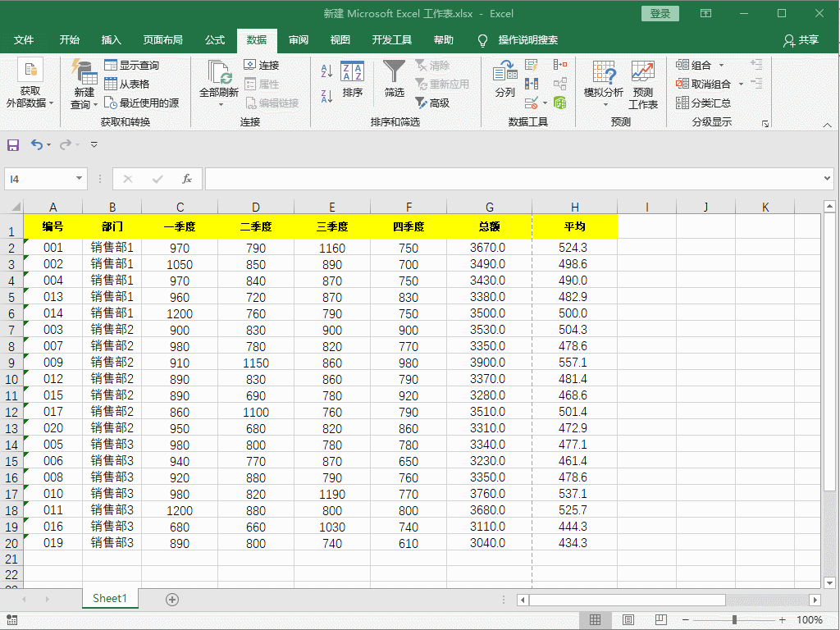Select column G header

click(489, 207)
